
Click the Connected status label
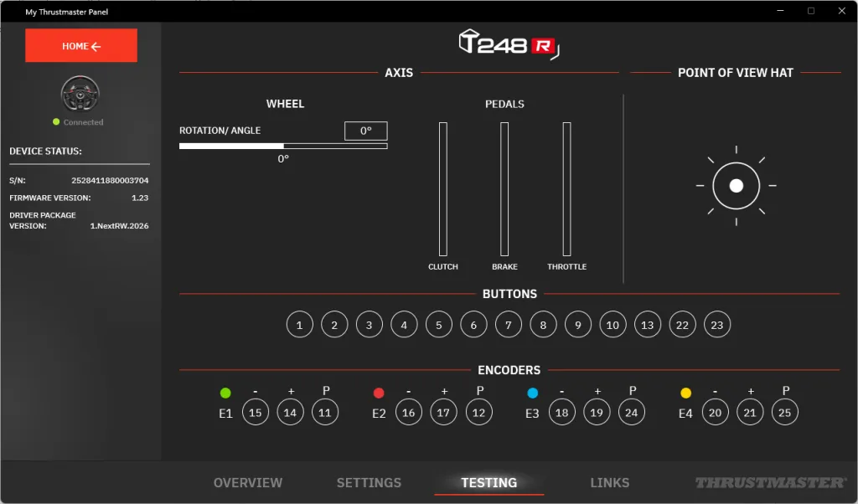pyautogui.click(x=83, y=122)
